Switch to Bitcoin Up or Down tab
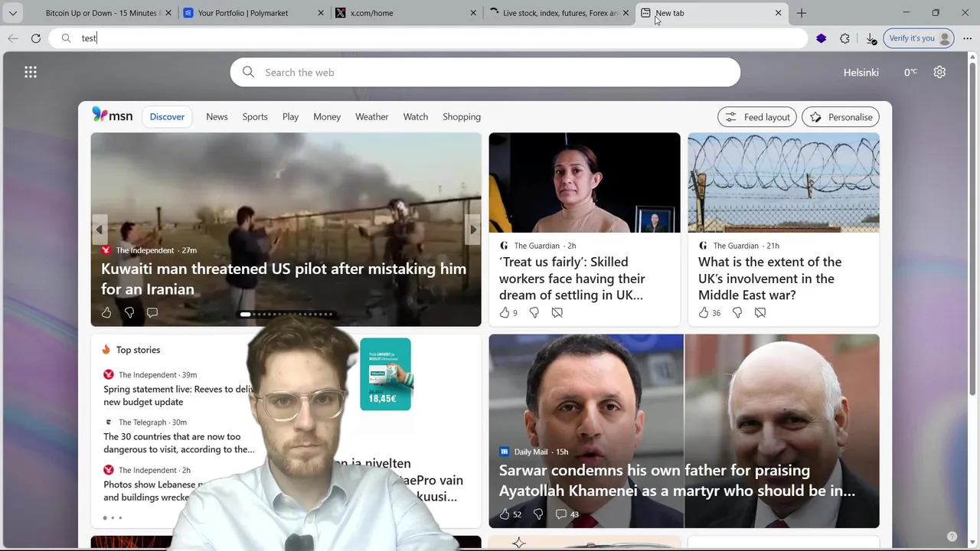The height and width of the screenshot is (551, 980). tap(101, 13)
